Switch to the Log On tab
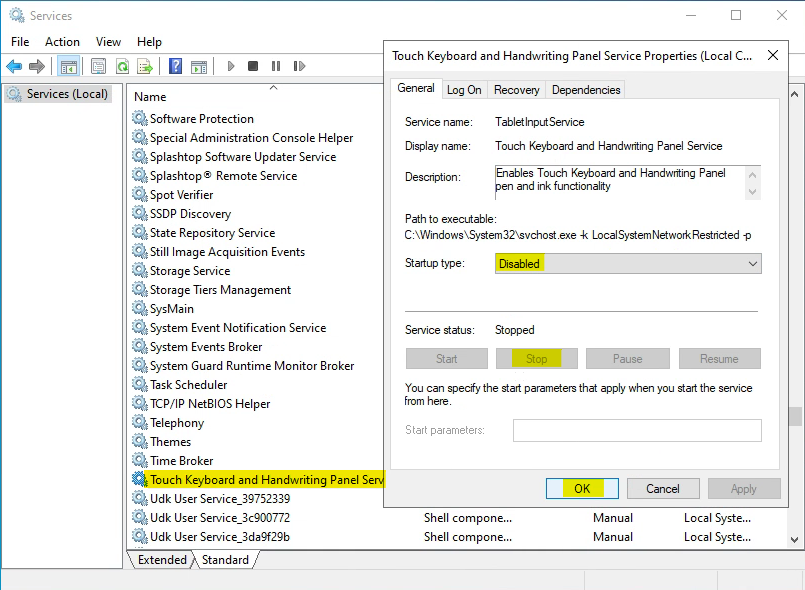The width and height of the screenshot is (805, 590). click(464, 88)
